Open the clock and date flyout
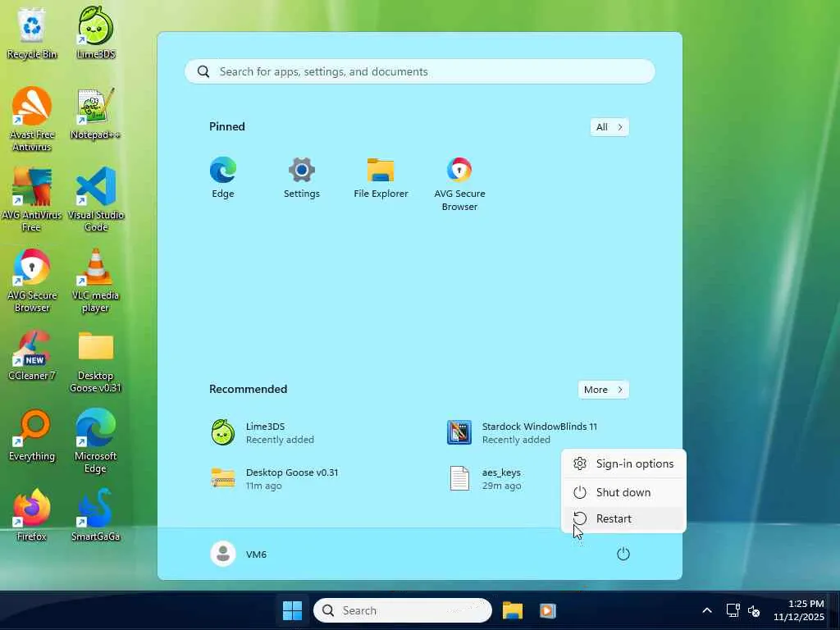Screen dimensions: 840x630 click(799, 610)
